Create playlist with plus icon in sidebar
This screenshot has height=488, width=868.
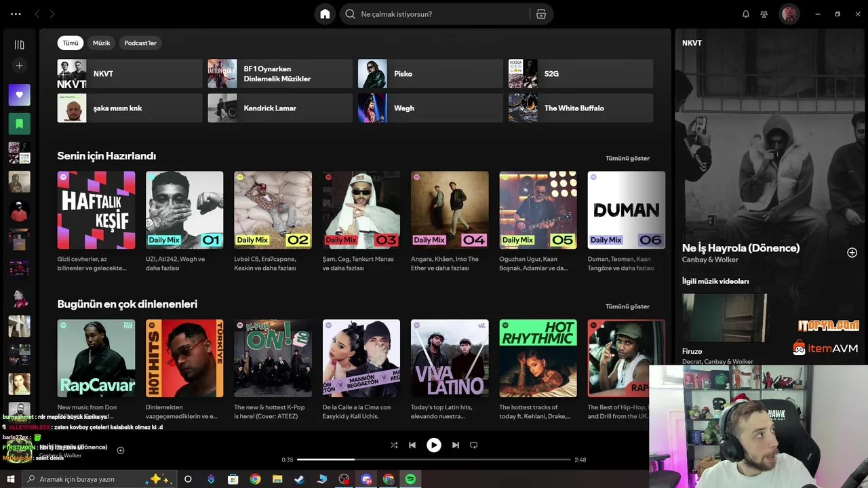pos(19,66)
